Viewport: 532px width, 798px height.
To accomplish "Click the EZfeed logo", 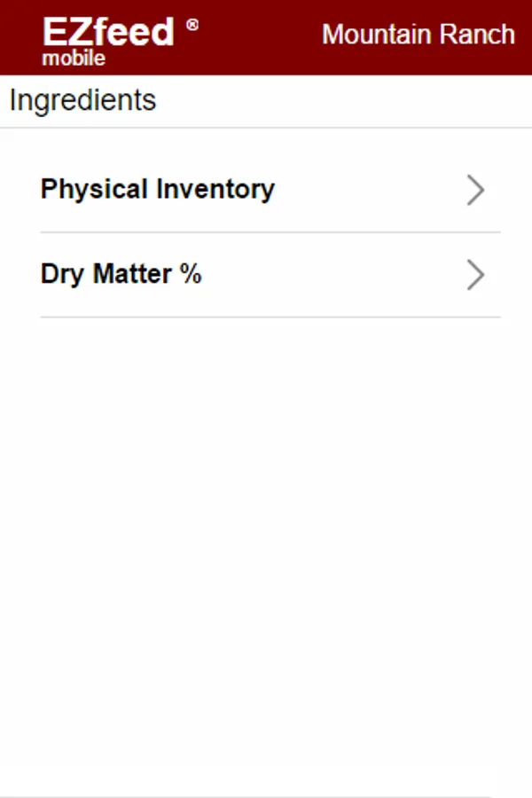I will pos(108,34).
